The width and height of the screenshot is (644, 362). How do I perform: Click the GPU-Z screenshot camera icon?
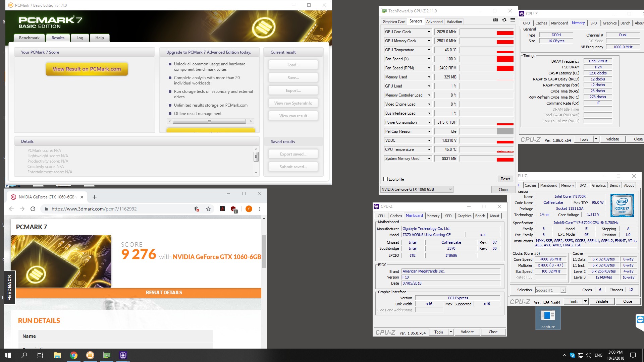(x=495, y=20)
